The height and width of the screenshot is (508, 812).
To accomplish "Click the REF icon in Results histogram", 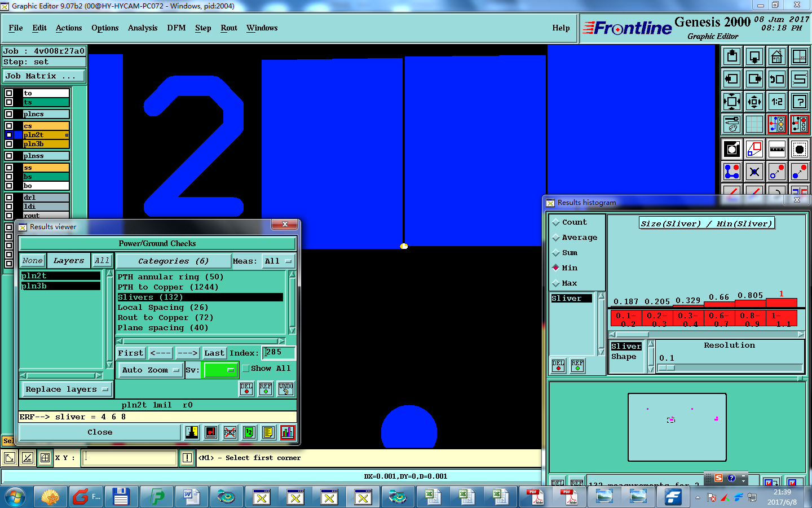I will pos(577,366).
